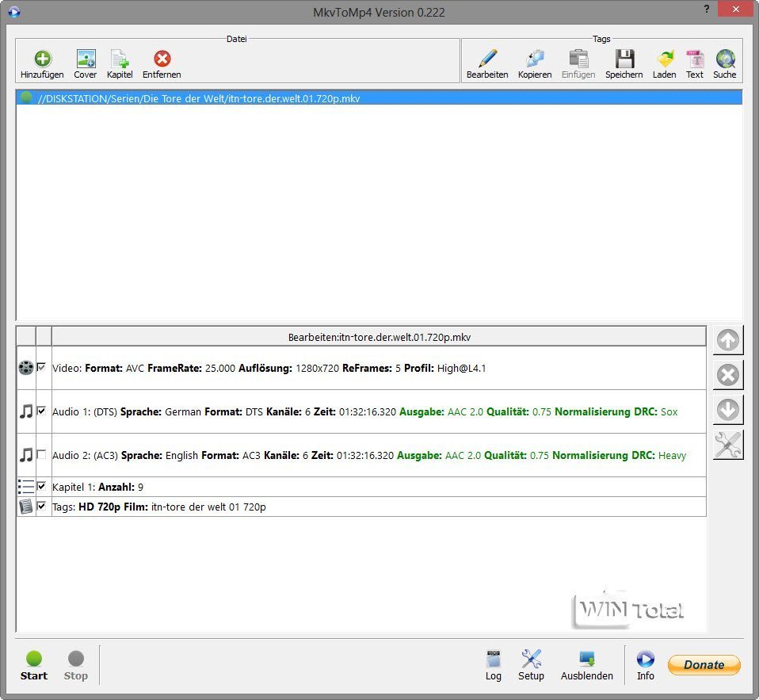This screenshot has height=700, width=759.
Task: Uncheck the Tags HD 720p checkbox
Action: [42, 506]
